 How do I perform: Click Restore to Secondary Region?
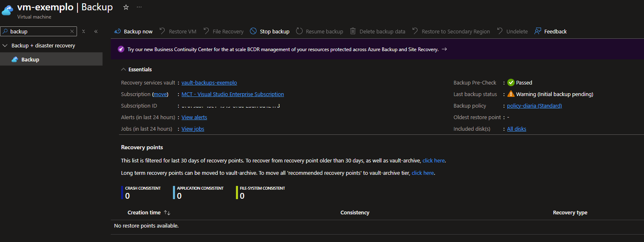point(451,31)
